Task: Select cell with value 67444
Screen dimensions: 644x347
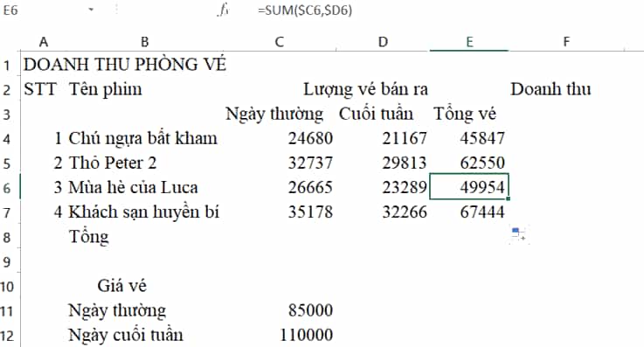Action: 482,212
